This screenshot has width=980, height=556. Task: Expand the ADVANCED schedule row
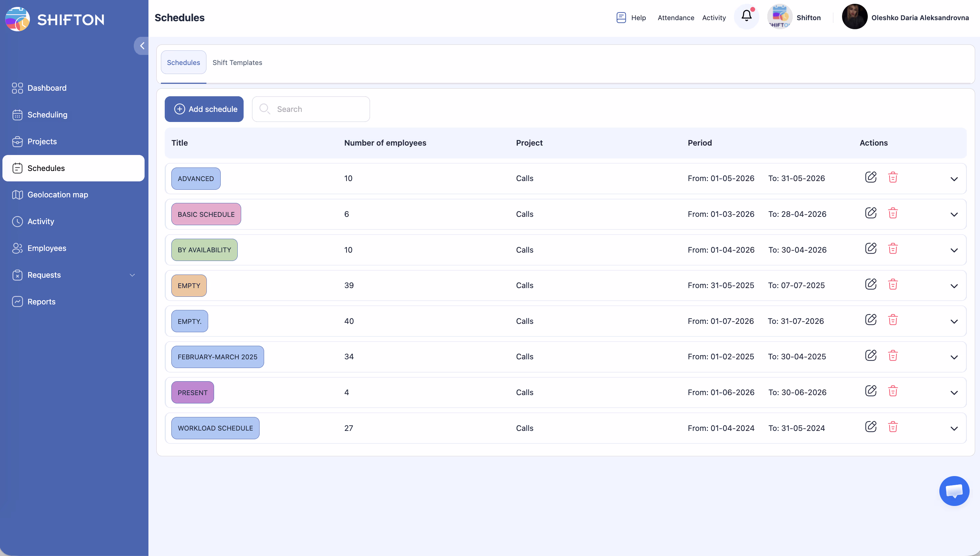click(954, 179)
